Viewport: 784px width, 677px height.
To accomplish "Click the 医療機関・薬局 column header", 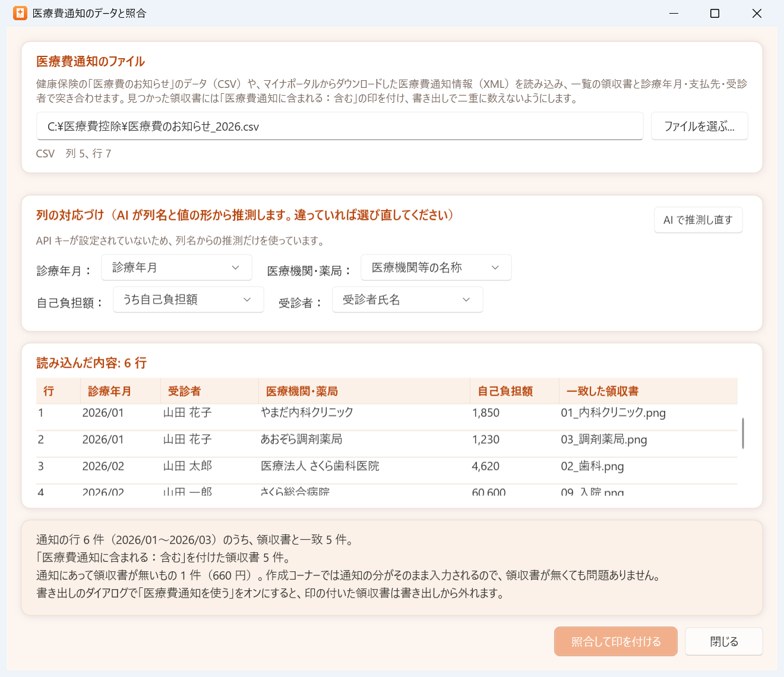I will click(x=364, y=391).
